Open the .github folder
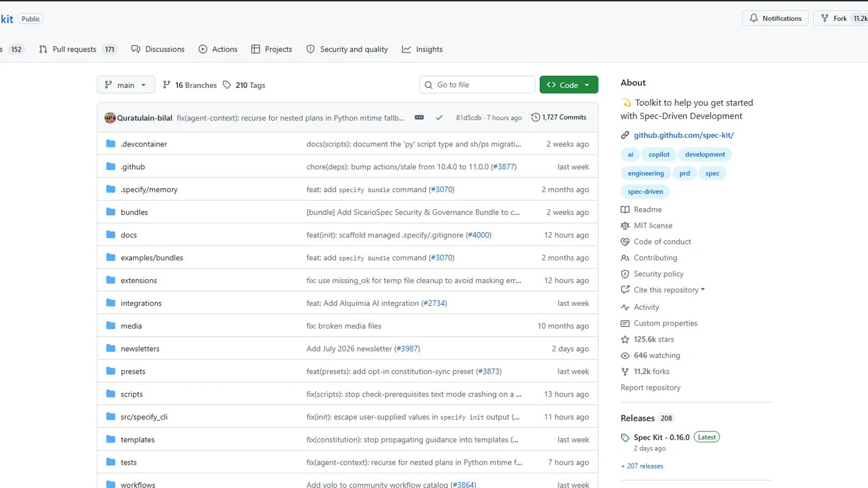Screen dimensions: 868x488 pos(132,167)
